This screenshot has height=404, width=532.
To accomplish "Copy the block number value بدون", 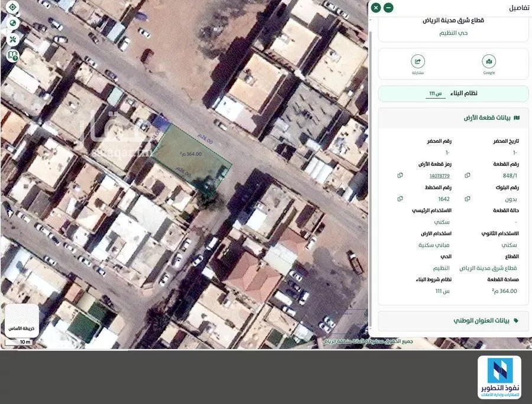I will [468, 198].
